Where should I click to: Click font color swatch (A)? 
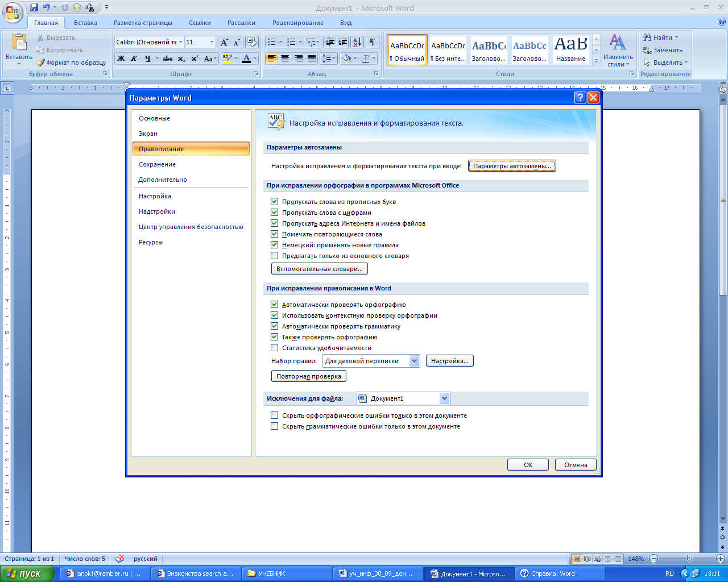[x=246, y=59]
